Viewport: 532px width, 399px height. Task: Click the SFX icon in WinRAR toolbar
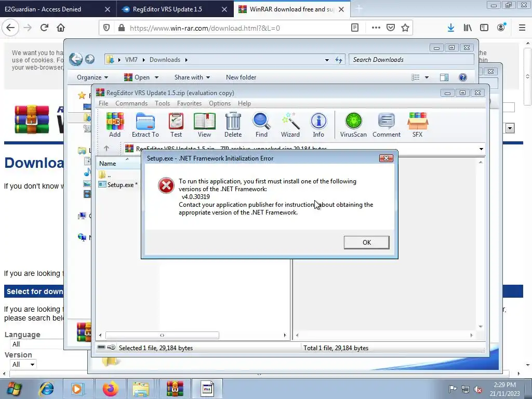(417, 125)
